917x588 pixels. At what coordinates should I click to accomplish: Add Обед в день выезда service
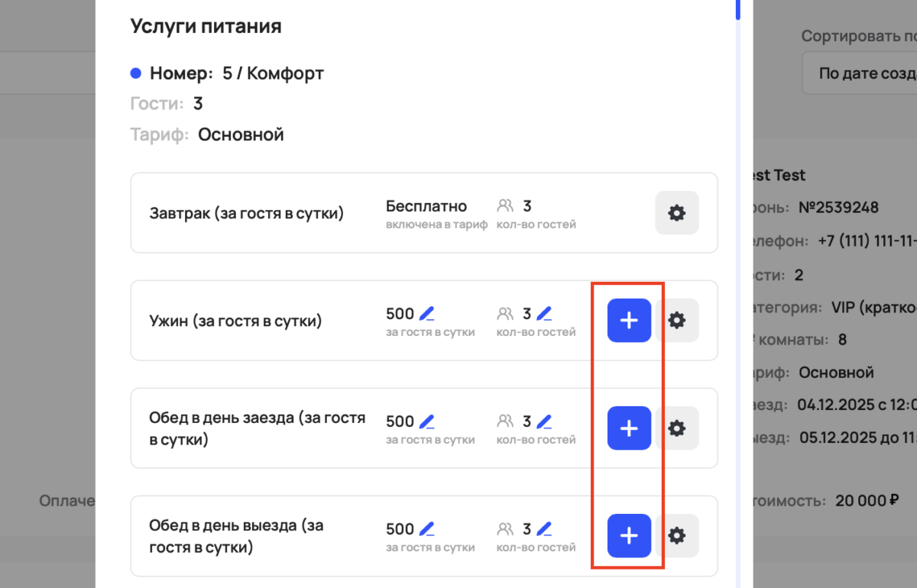[x=628, y=535]
